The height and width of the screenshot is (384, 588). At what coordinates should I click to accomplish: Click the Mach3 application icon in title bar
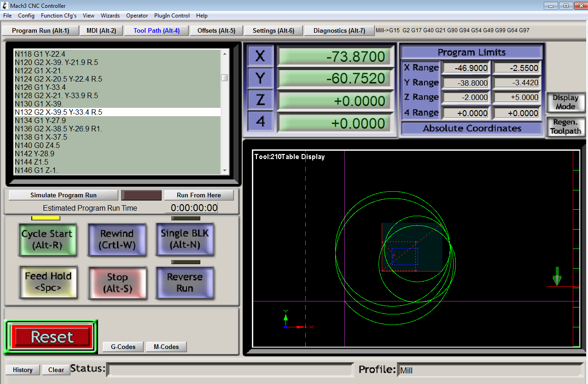coord(5,6)
